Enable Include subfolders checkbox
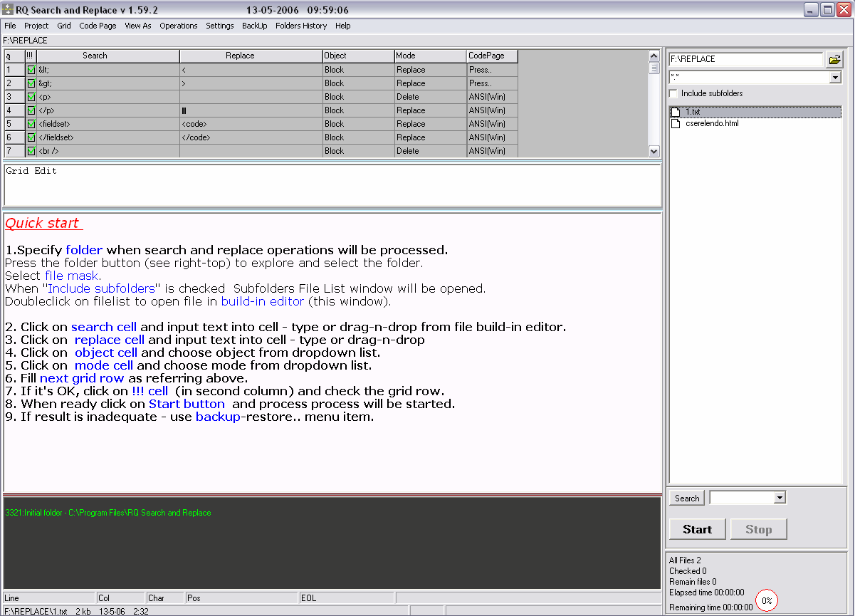Screen dimensions: 855x616 (673, 93)
